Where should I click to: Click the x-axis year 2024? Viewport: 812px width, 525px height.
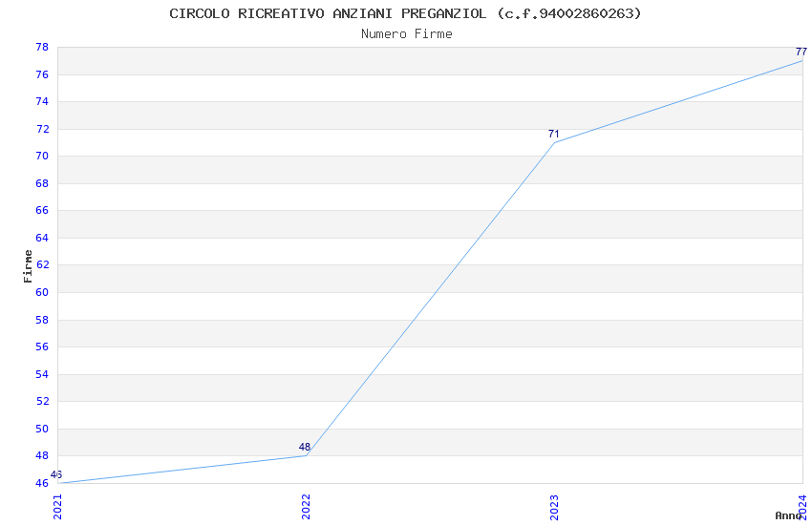tap(802, 507)
